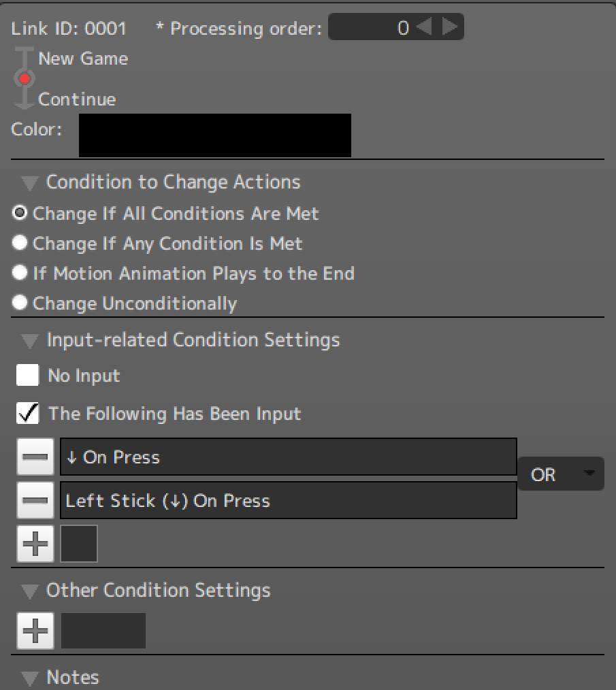Select Change Unconditionally option
Viewport: 616px width, 690px height.
pos(20,303)
